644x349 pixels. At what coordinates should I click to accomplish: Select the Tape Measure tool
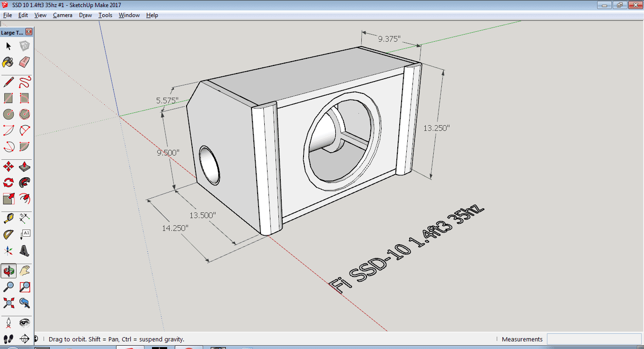tap(9, 219)
